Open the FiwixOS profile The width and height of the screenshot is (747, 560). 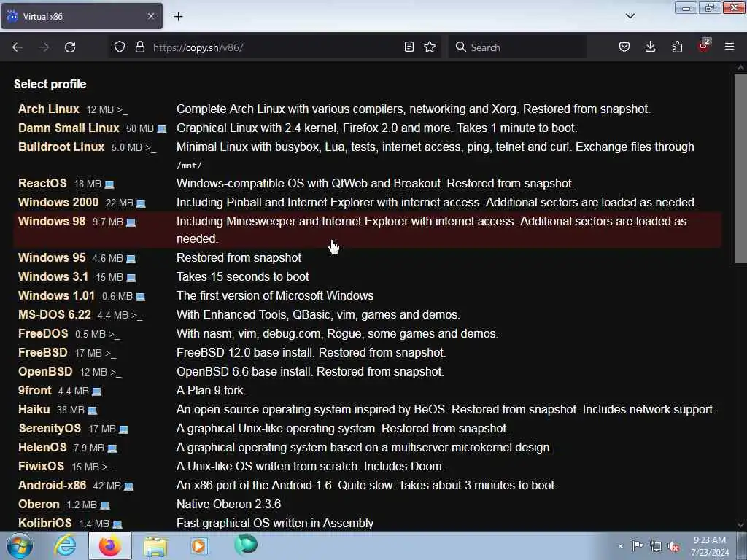[41, 467]
